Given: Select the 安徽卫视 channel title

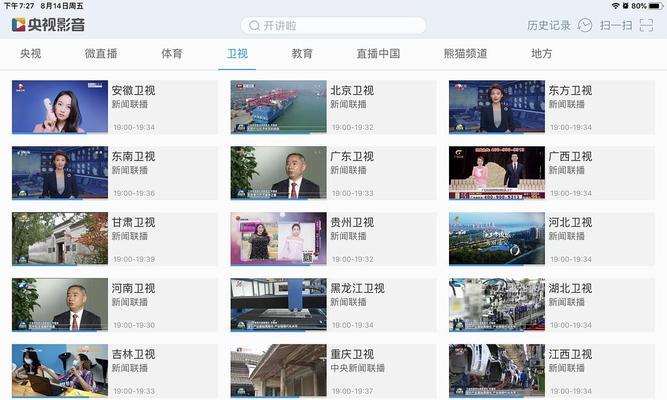Looking at the screenshot, I should point(134,91).
